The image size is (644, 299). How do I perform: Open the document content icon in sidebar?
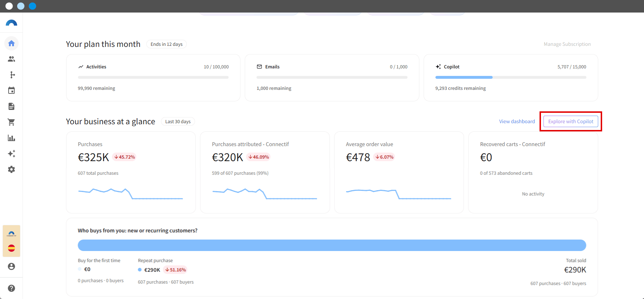tap(11, 106)
